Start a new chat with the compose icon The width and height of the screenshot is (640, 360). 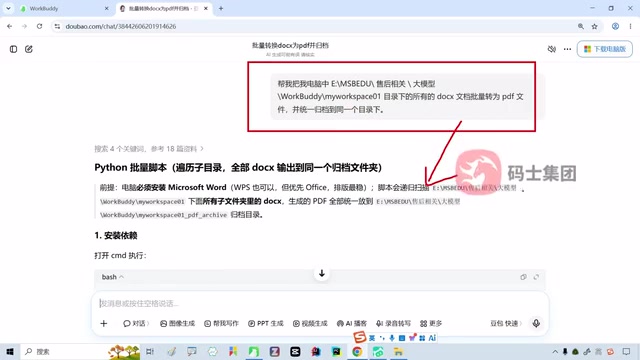pyautogui.click(x=29, y=49)
